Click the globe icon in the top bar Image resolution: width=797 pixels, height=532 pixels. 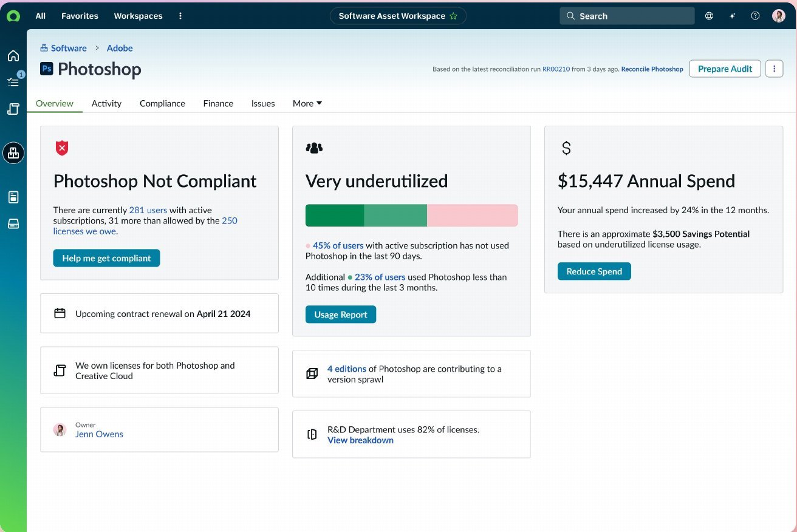709,16
